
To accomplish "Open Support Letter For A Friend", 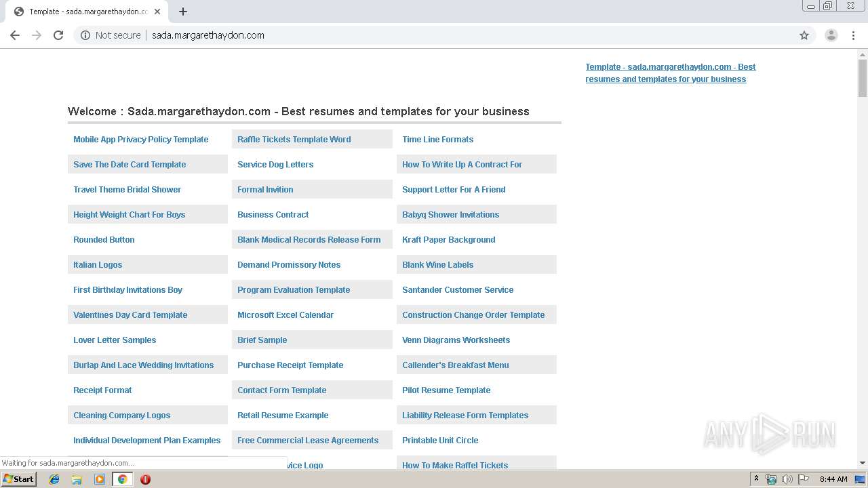I will click(x=454, y=189).
